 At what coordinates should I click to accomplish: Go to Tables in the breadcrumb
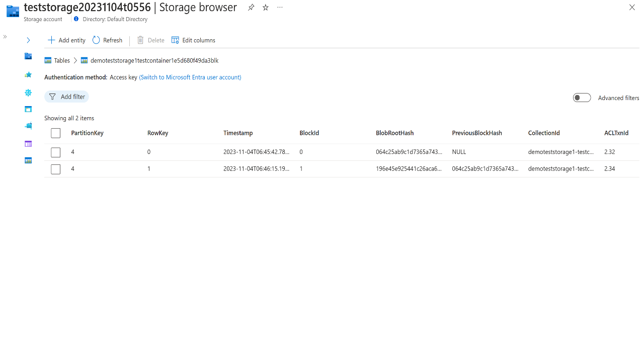coord(62,60)
